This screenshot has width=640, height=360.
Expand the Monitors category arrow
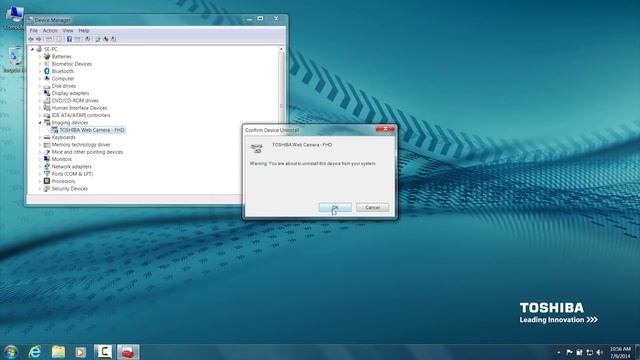coord(40,159)
